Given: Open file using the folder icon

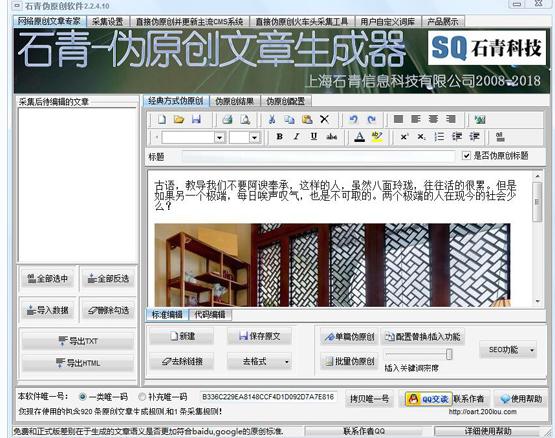Looking at the screenshot, I should point(179,119).
